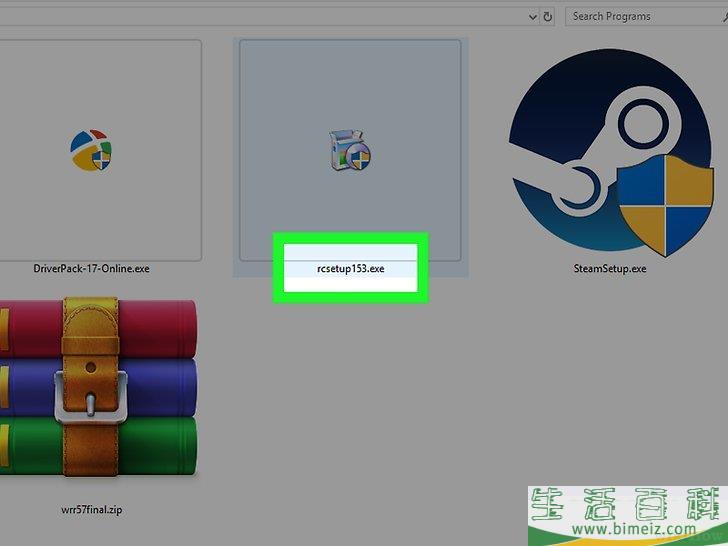The width and height of the screenshot is (728, 546).
Task: Open the address bar history dropdown arrow
Action: [x=533, y=17]
